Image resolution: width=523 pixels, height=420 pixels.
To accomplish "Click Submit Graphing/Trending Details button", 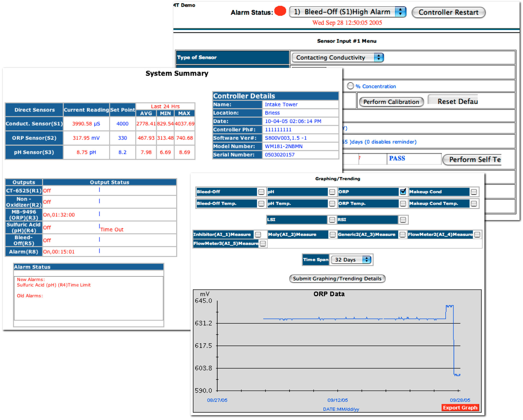I will pos(337,279).
